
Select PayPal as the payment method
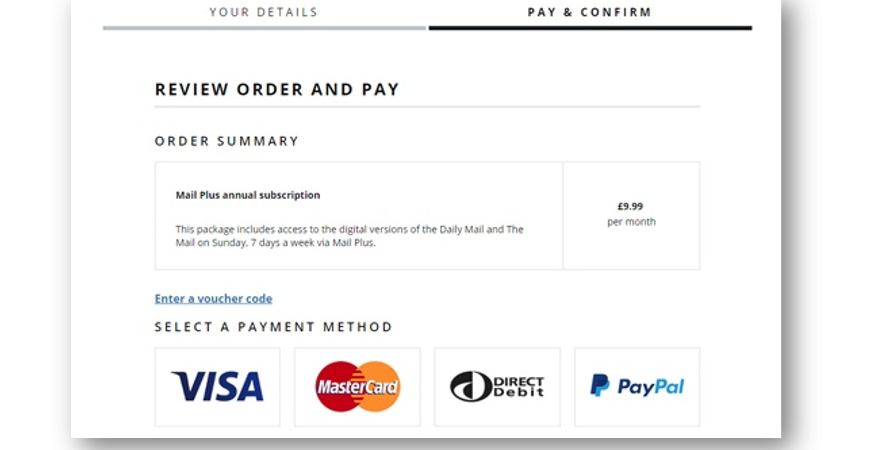click(637, 387)
